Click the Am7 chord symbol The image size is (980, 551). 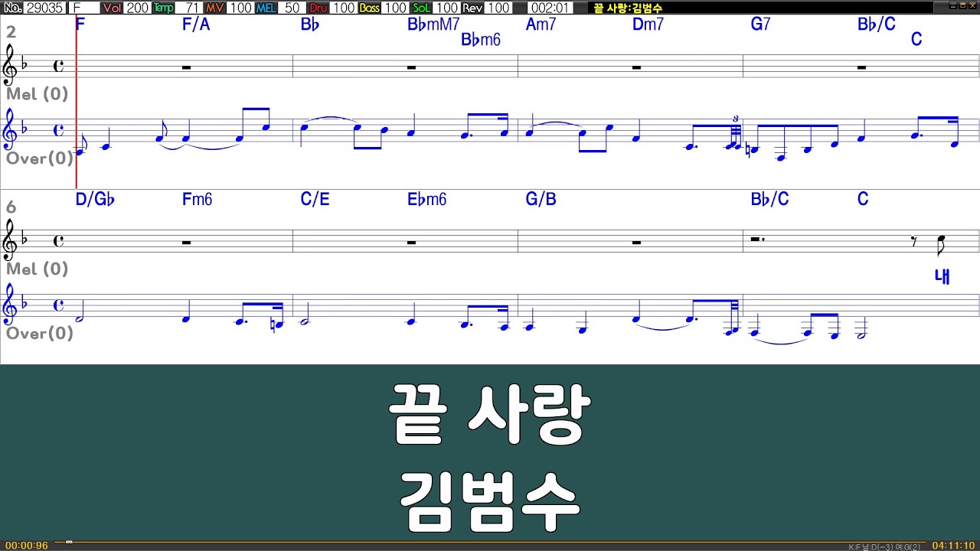pos(541,24)
